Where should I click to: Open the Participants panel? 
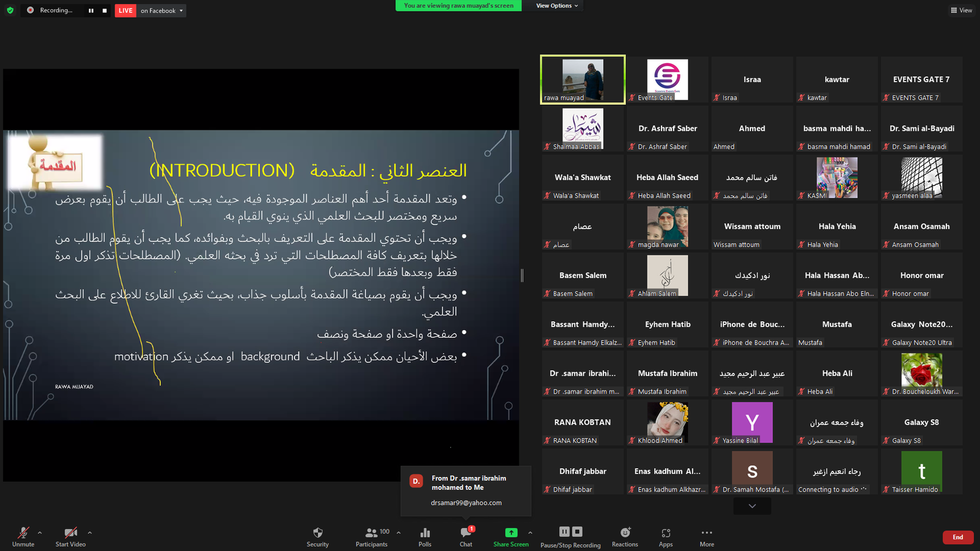pos(372,536)
